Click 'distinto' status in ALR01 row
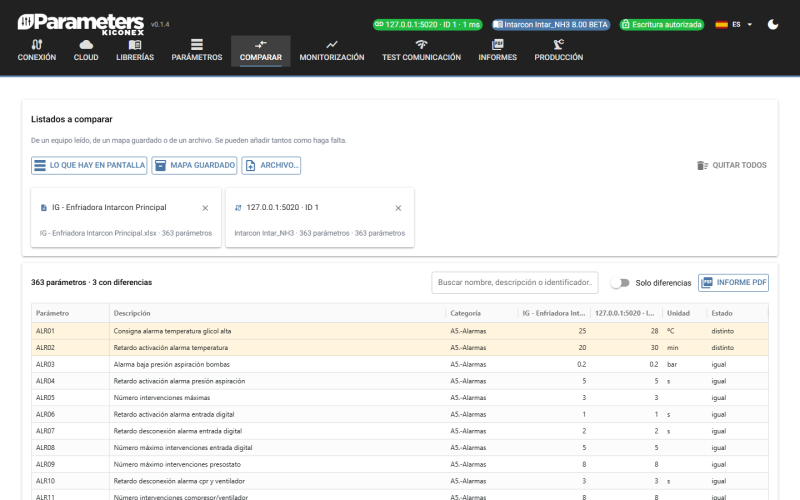800x500 pixels. point(722,331)
